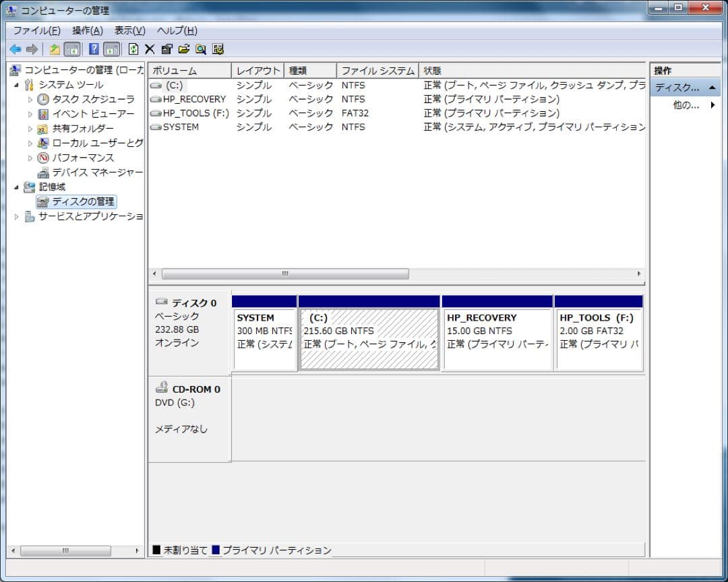
Task: Select the (C:) volume row
Action: [397, 86]
